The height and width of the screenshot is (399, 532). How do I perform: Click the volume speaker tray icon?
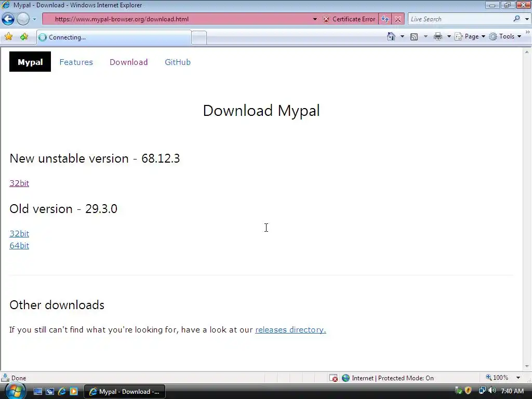(x=492, y=391)
